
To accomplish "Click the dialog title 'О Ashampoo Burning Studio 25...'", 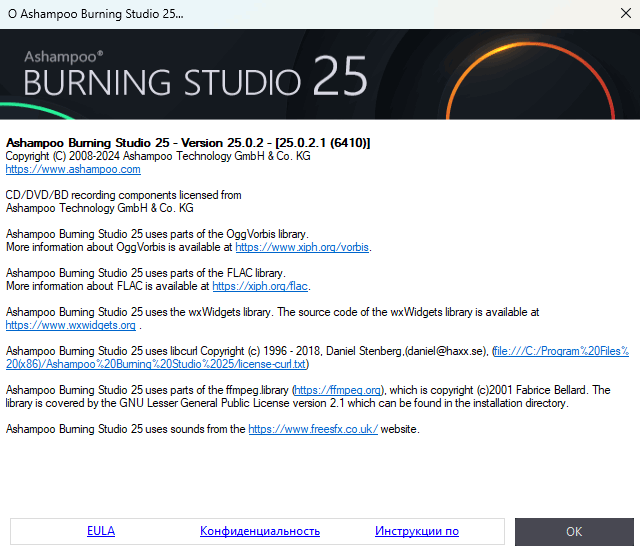I will (x=96, y=14).
